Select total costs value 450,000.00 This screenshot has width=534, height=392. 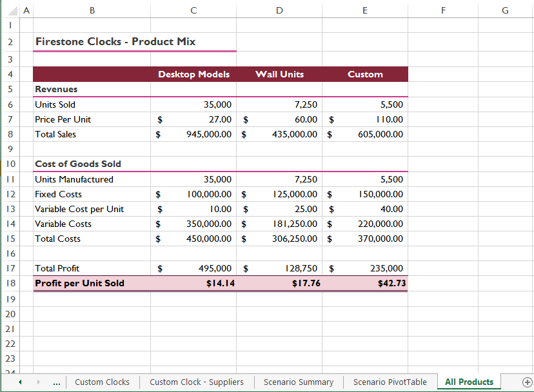193,239
